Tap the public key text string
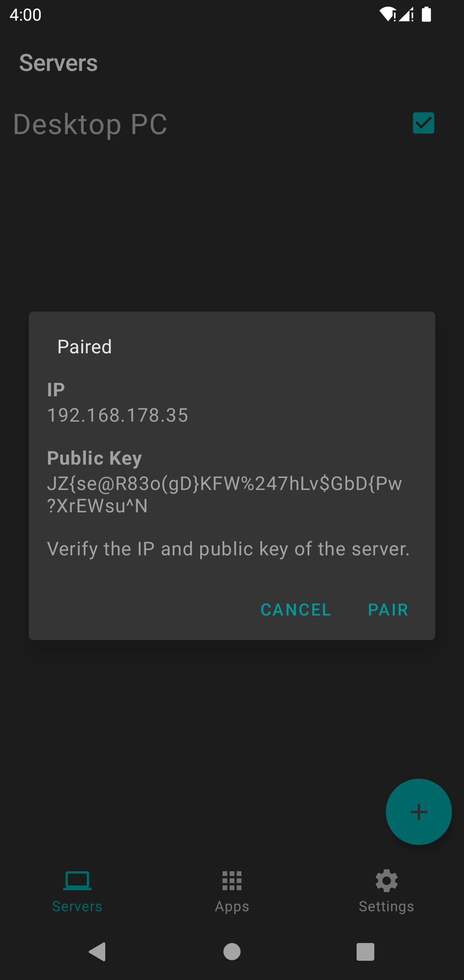 coord(224,495)
